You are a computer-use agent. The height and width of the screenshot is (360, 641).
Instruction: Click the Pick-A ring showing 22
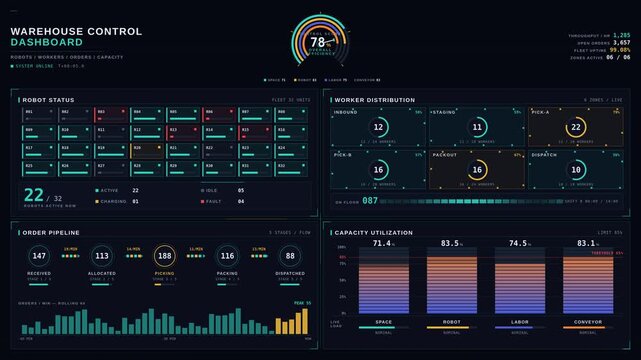pos(576,127)
